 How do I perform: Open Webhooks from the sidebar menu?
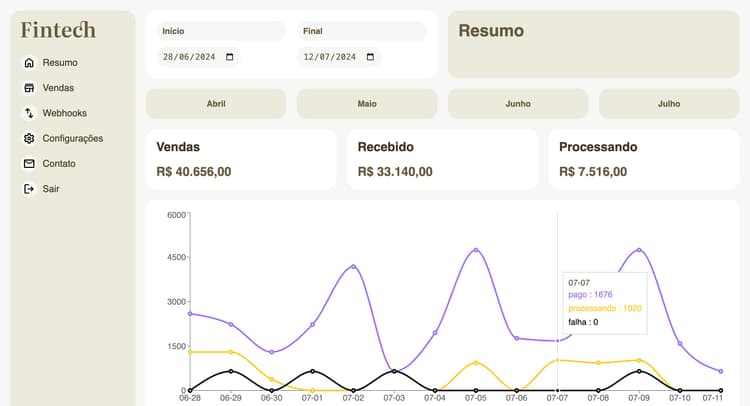pos(66,113)
